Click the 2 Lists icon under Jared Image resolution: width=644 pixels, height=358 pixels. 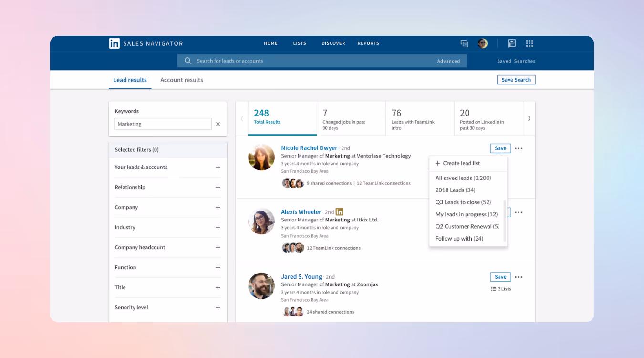pos(493,289)
